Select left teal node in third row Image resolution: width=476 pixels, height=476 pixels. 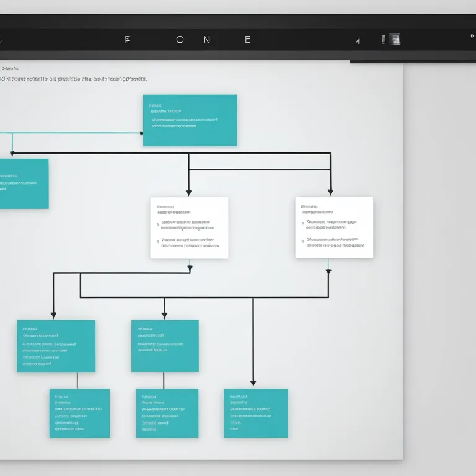point(56,346)
